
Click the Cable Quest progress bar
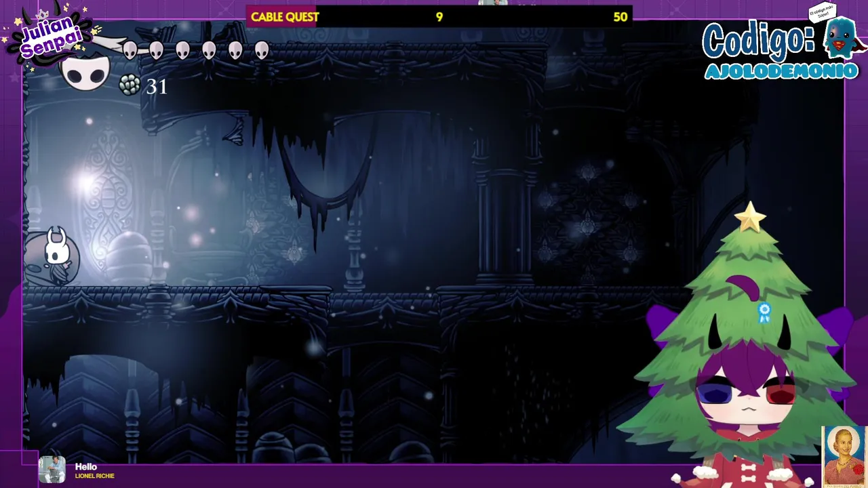439,17
